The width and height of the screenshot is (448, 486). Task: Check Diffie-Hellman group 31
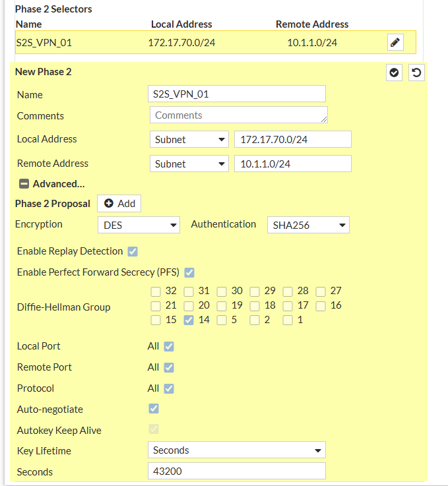click(x=189, y=291)
